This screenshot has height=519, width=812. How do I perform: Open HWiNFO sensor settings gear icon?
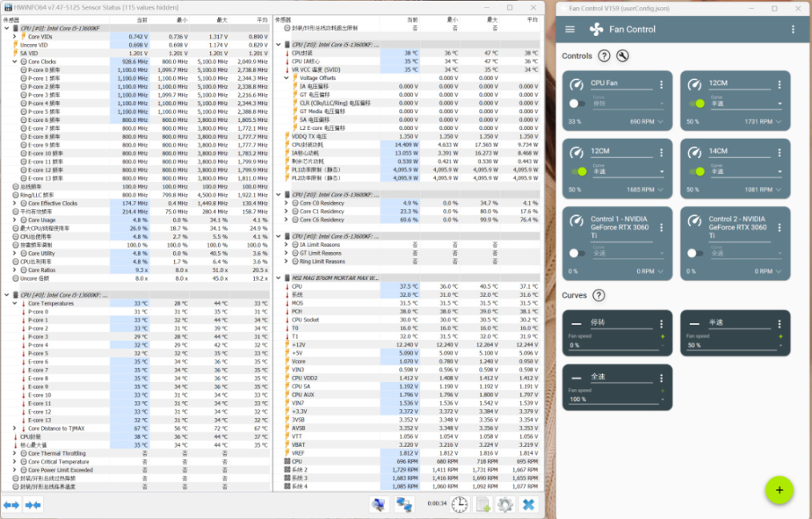tap(505, 505)
